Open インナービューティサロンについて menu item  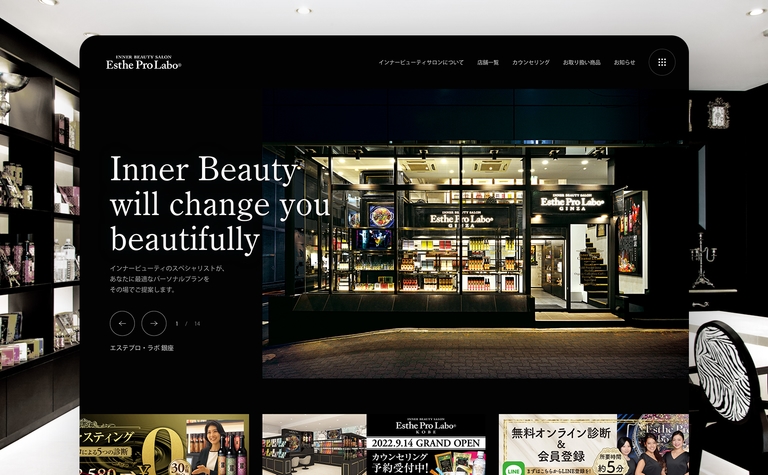[x=420, y=62]
